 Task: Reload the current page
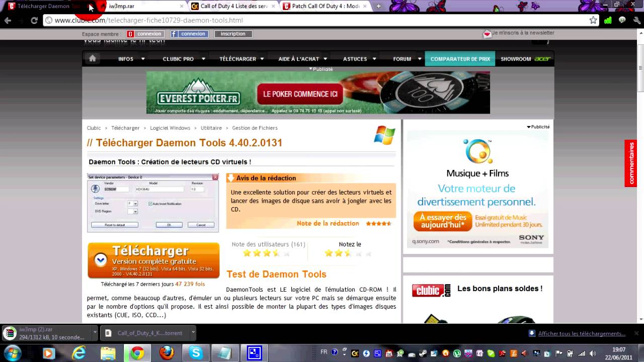34,21
